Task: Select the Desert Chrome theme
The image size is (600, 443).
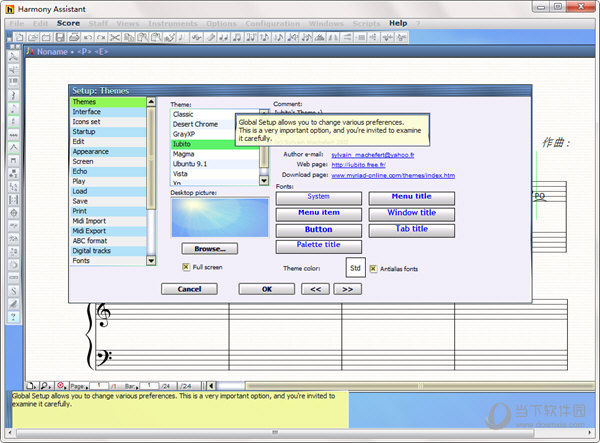Action: tap(203, 124)
